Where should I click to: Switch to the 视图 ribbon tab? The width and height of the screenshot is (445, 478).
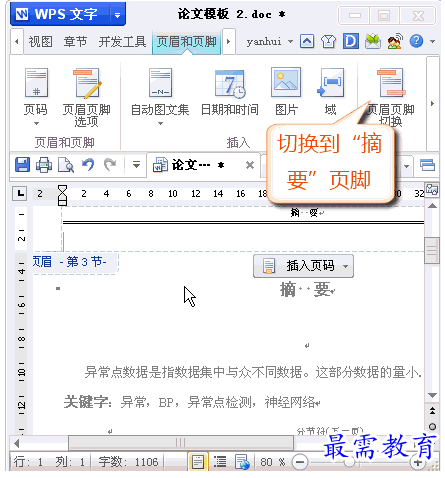point(40,42)
